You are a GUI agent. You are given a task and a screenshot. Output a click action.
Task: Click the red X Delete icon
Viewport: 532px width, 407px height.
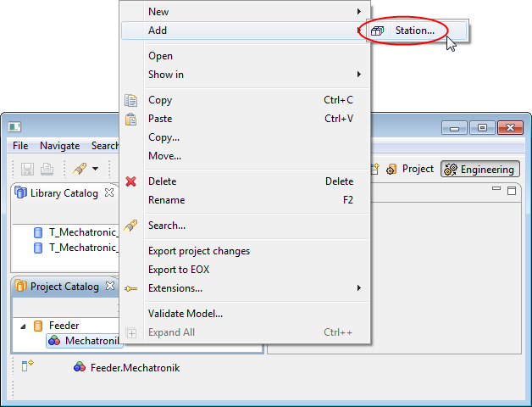tap(131, 181)
